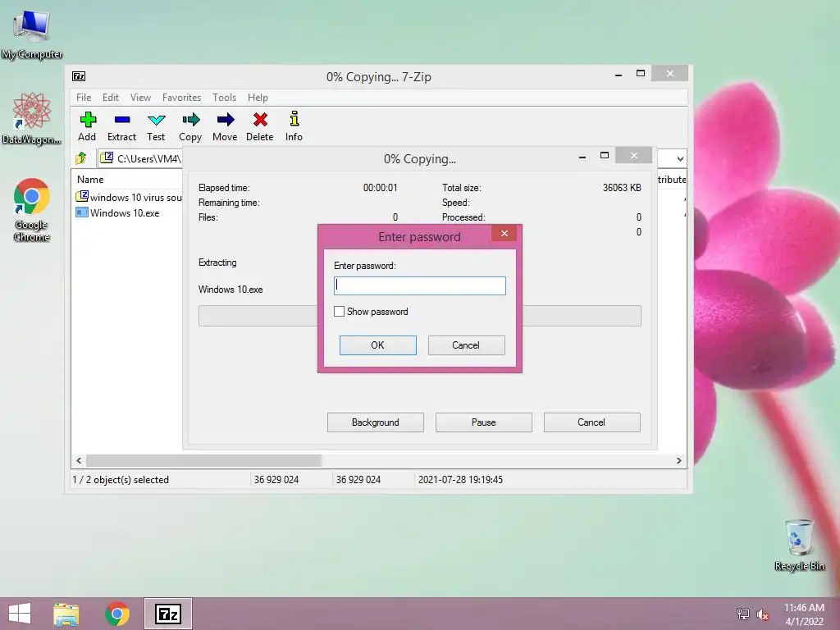The image size is (840, 630).
Task: Click status bar text 1 / 2 object(s) selected
Action: 121,479
